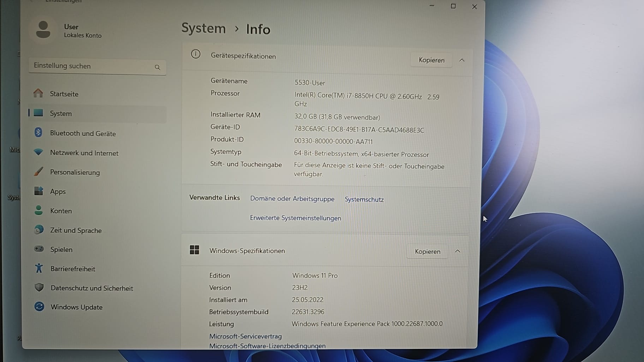Click the Spielen gamepad icon

pos(39,249)
